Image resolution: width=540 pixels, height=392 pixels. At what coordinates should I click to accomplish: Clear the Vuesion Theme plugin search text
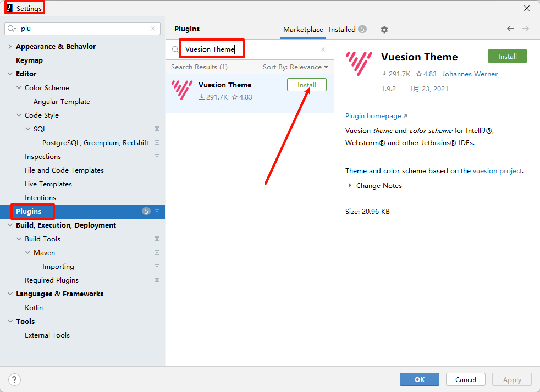323,49
